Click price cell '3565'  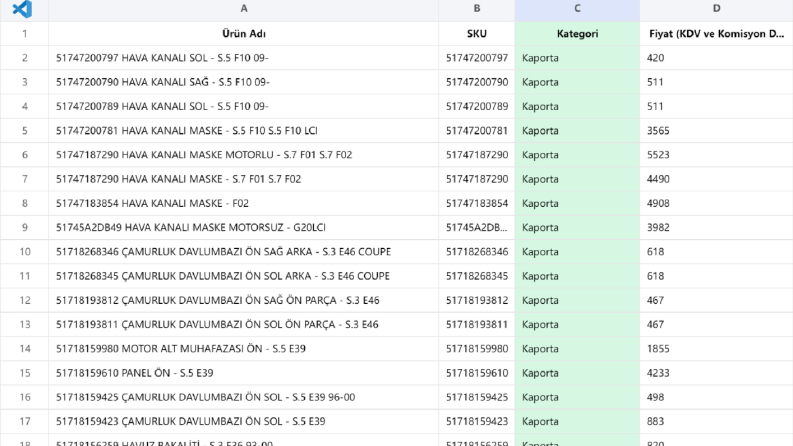pyautogui.click(x=716, y=130)
